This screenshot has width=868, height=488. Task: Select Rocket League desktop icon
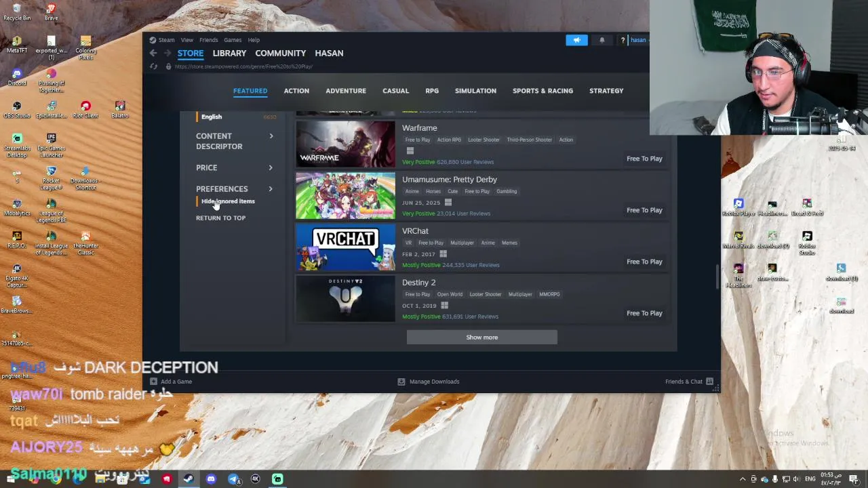pos(51,177)
